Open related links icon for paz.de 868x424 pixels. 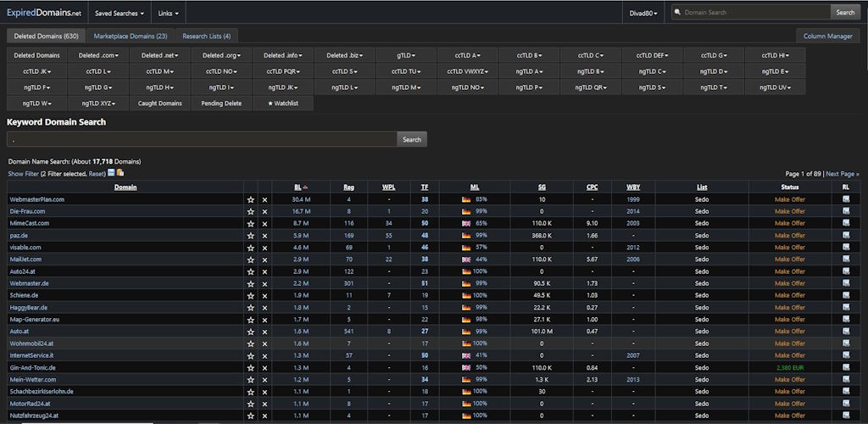[x=846, y=235]
